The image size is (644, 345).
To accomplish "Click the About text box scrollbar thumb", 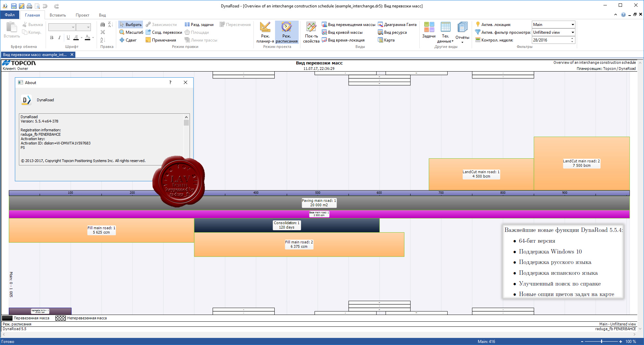I will [186, 123].
